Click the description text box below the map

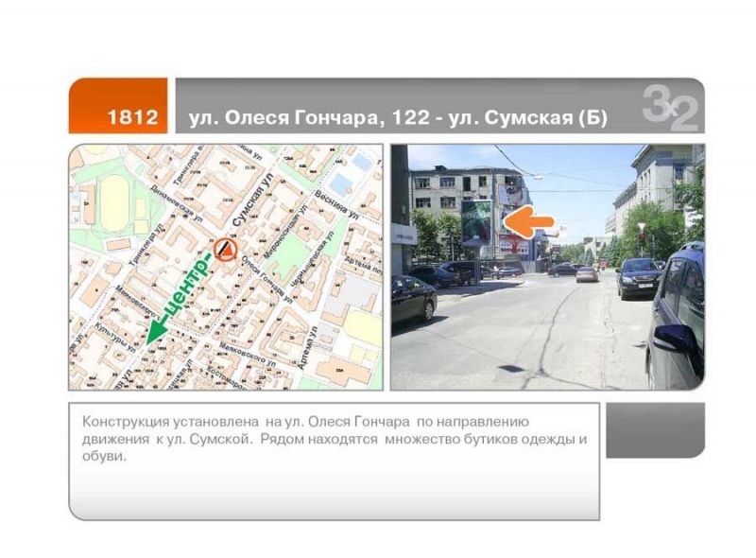pyautogui.click(x=334, y=461)
